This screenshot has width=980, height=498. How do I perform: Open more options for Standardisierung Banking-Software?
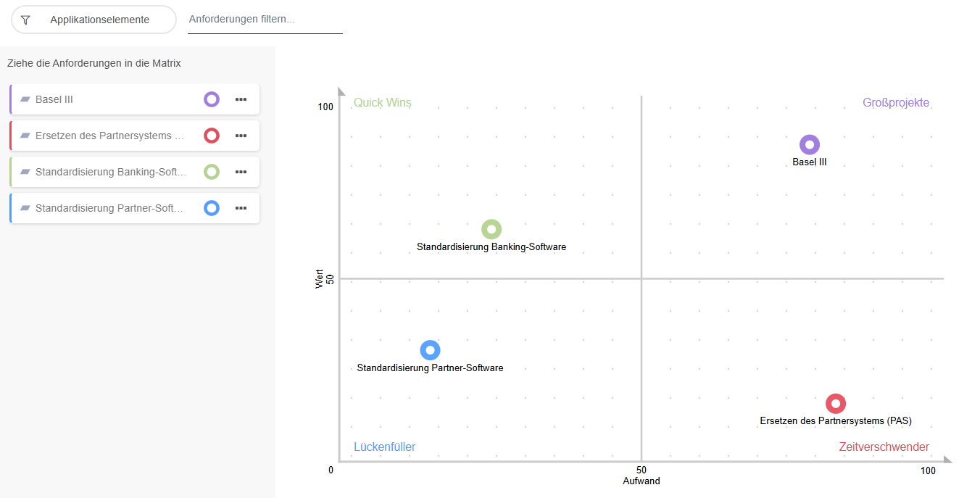[241, 172]
